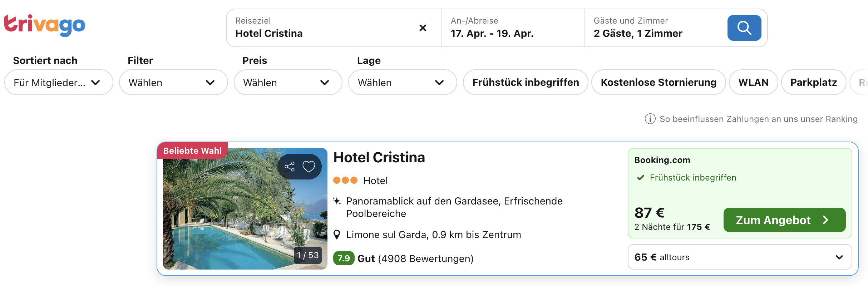This screenshot has width=868, height=286.
Task: Open ranking info icon next to payment notice
Action: pyautogui.click(x=650, y=119)
